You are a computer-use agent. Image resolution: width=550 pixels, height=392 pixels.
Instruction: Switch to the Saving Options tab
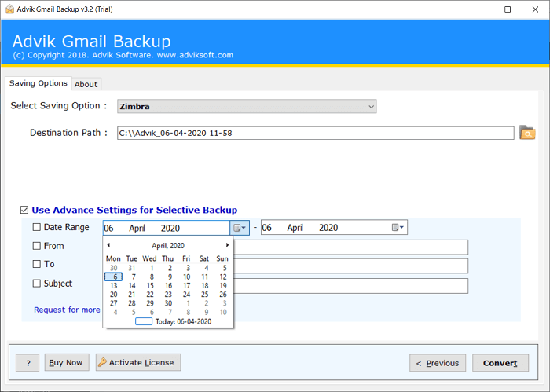(38, 83)
